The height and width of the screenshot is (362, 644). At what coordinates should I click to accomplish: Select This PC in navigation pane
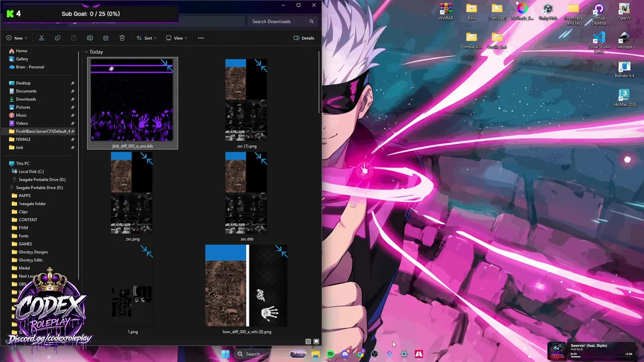tap(19, 163)
